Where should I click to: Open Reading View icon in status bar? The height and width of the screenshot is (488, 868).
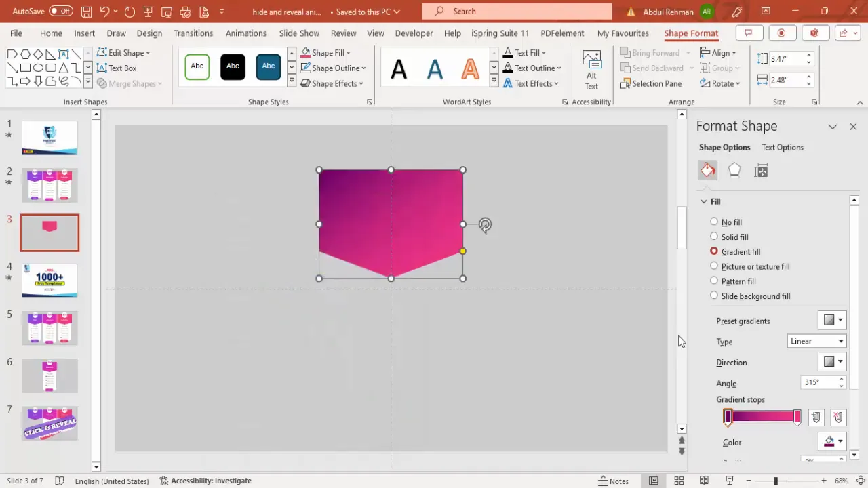[x=704, y=481]
